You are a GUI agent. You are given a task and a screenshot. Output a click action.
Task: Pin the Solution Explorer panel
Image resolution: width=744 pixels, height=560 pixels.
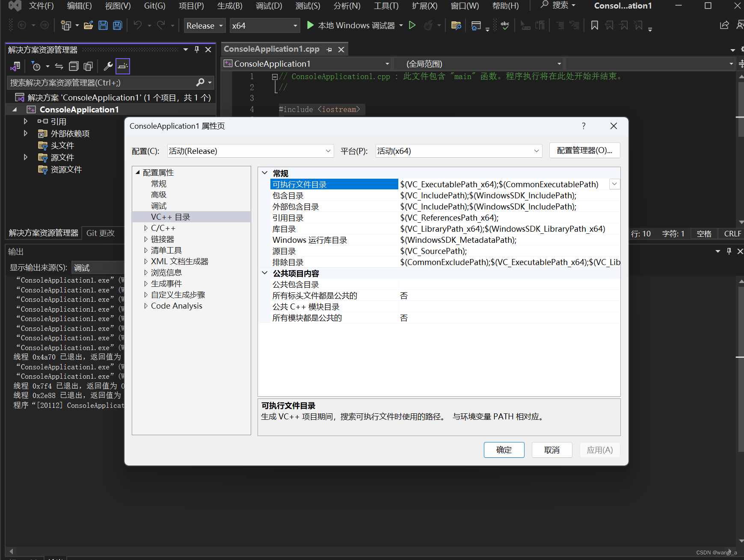pos(197,50)
